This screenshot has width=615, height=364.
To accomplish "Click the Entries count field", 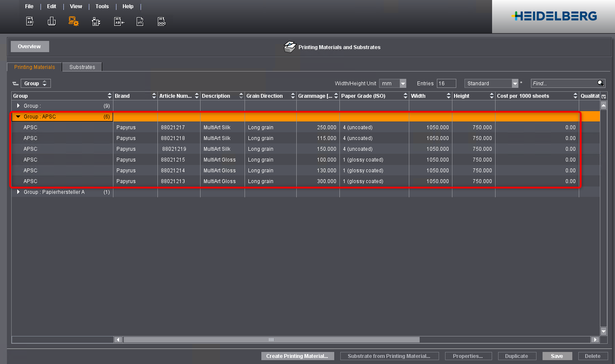I will click(x=446, y=84).
